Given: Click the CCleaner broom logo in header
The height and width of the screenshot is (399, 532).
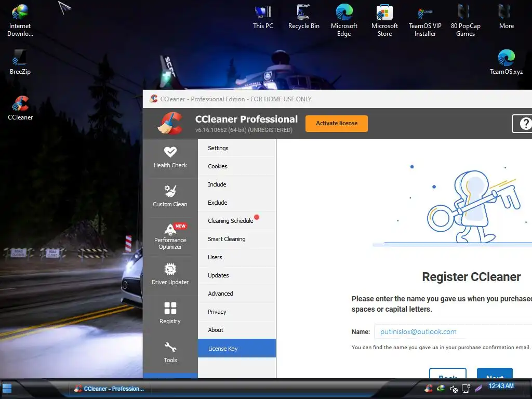Looking at the screenshot, I should pyautogui.click(x=170, y=124).
